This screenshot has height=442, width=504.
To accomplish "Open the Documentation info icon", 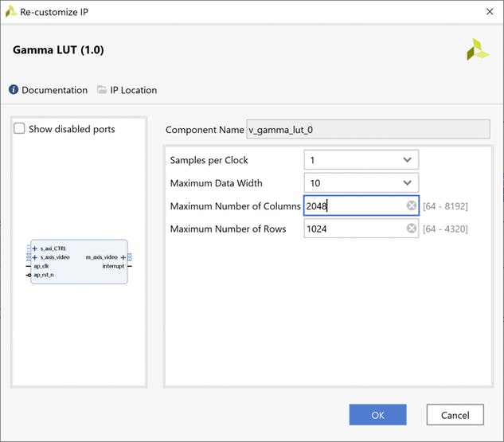I will pyautogui.click(x=14, y=90).
